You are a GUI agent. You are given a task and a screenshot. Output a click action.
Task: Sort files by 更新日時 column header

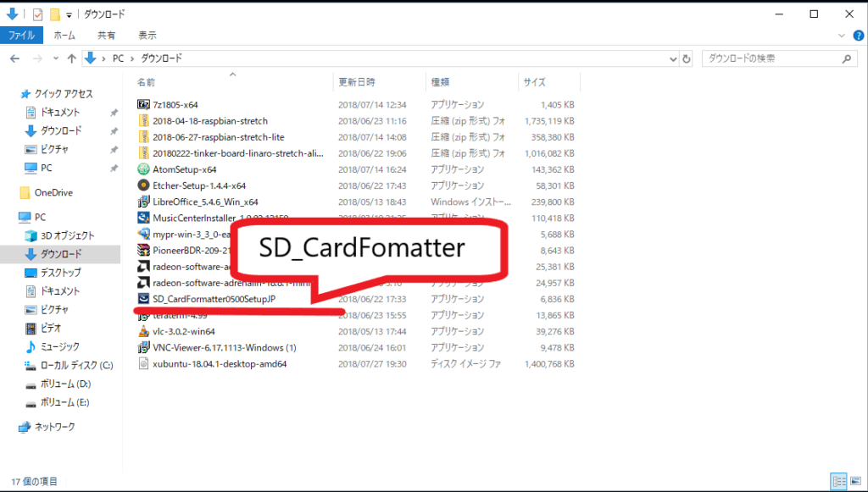coord(357,82)
